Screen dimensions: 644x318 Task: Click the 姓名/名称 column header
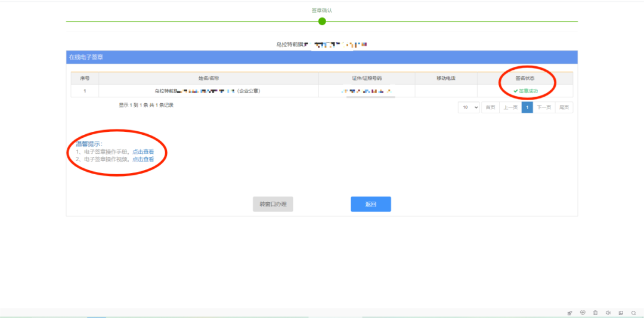coord(209,78)
